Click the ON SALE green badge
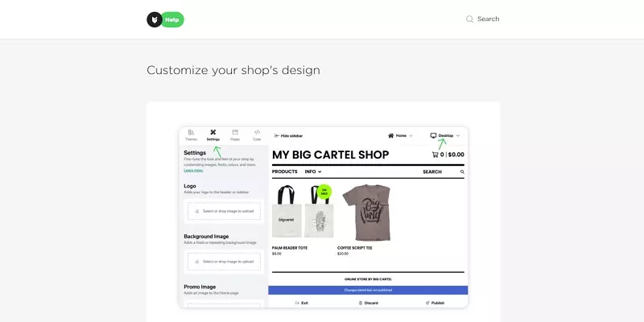The image size is (644, 322). coord(324,192)
